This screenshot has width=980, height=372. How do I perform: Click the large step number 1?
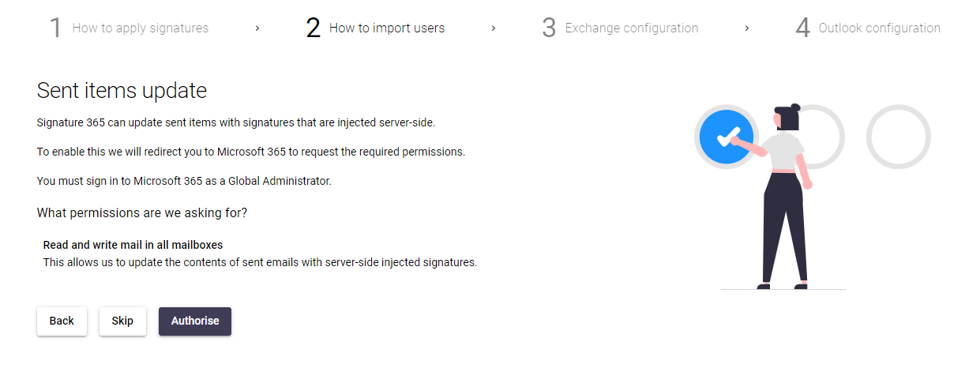point(55,28)
